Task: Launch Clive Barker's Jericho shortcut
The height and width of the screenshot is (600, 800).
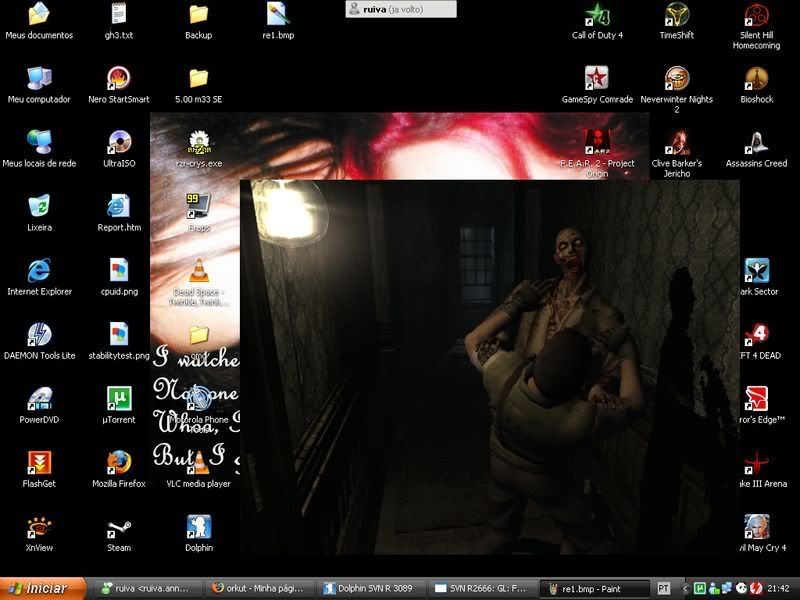Action: coord(677,142)
